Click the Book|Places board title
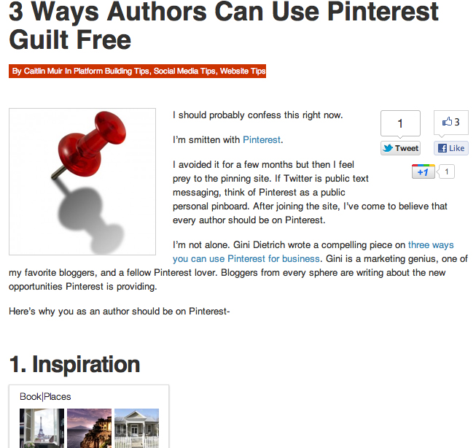 tap(45, 397)
